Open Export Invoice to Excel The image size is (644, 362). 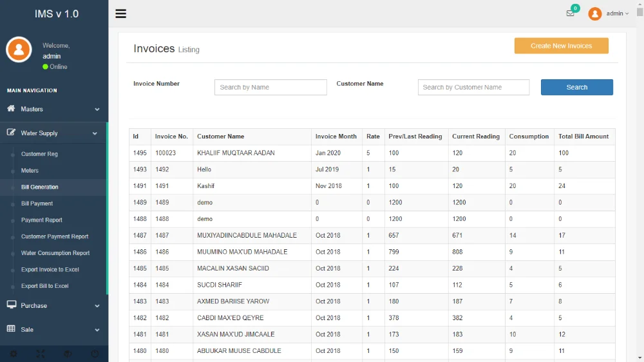pos(50,269)
